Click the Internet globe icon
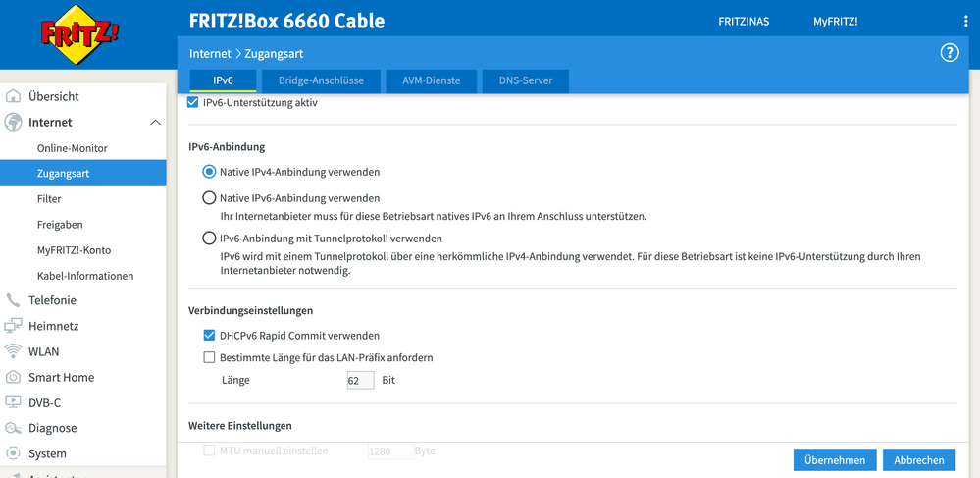980x478 pixels. [x=13, y=122]
